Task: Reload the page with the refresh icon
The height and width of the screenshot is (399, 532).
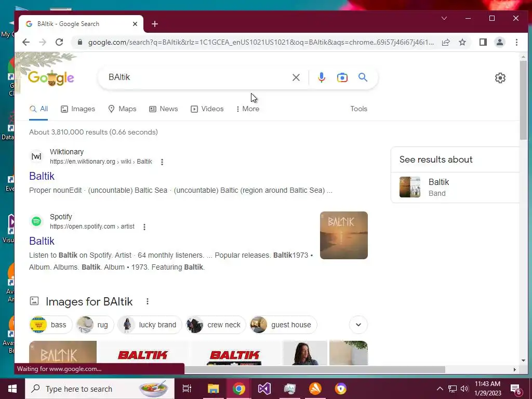Action: pyautogui.click(x=59, y=42)
